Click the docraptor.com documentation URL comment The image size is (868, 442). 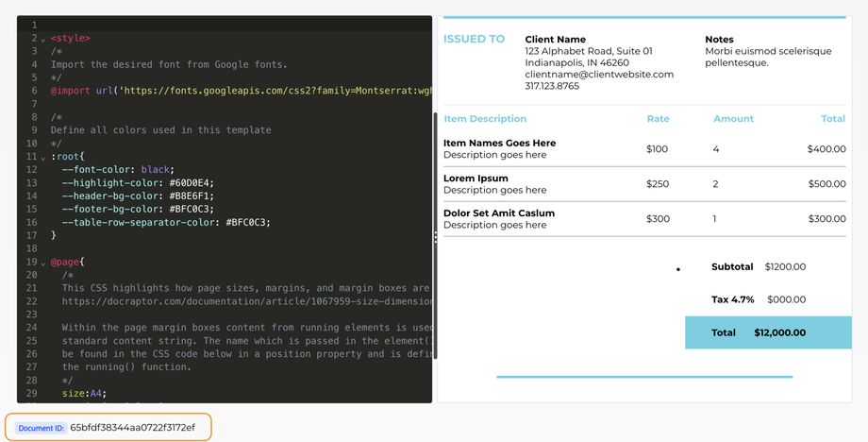(x=245, y=301)
